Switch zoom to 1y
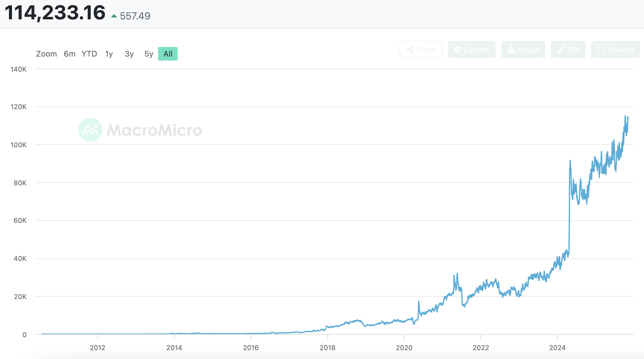This screenshot has height=359, width=644. 109,54
